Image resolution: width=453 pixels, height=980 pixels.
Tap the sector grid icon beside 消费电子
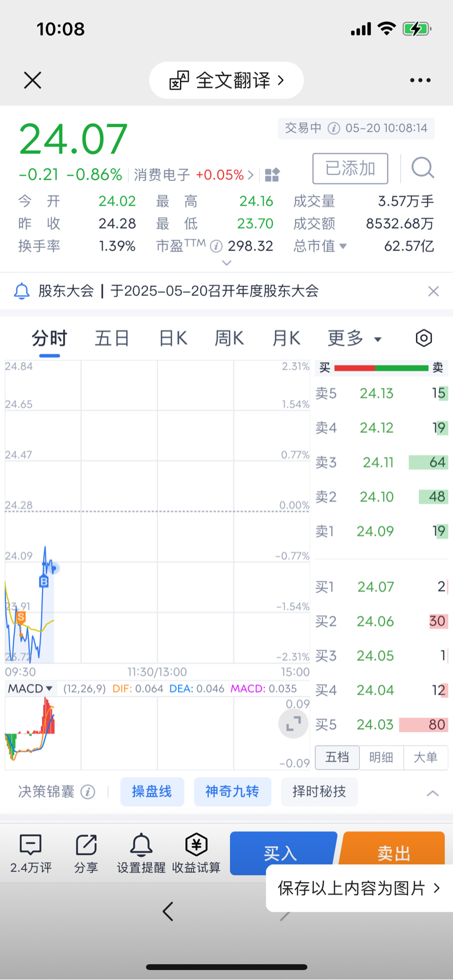click(272, 175)
